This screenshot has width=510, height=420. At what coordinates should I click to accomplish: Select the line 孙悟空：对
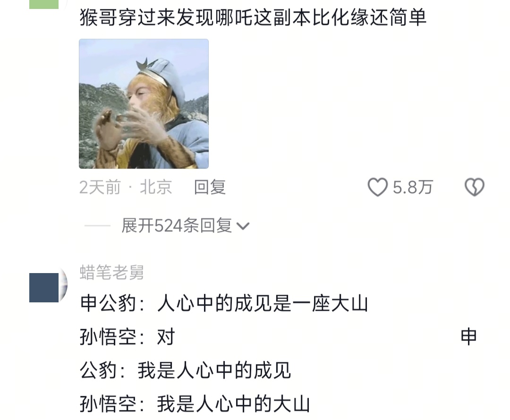[127, 337]
